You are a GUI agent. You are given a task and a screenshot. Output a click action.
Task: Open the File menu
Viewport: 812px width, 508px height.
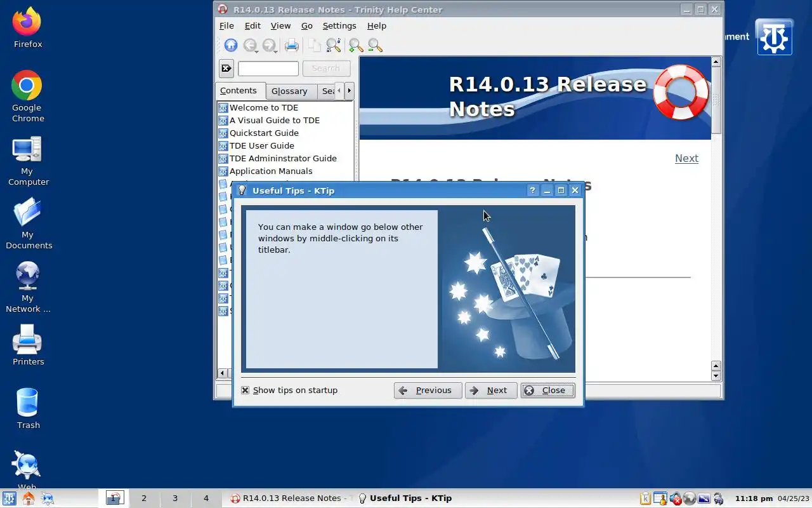pyautogui.click(x=226, y=26)
